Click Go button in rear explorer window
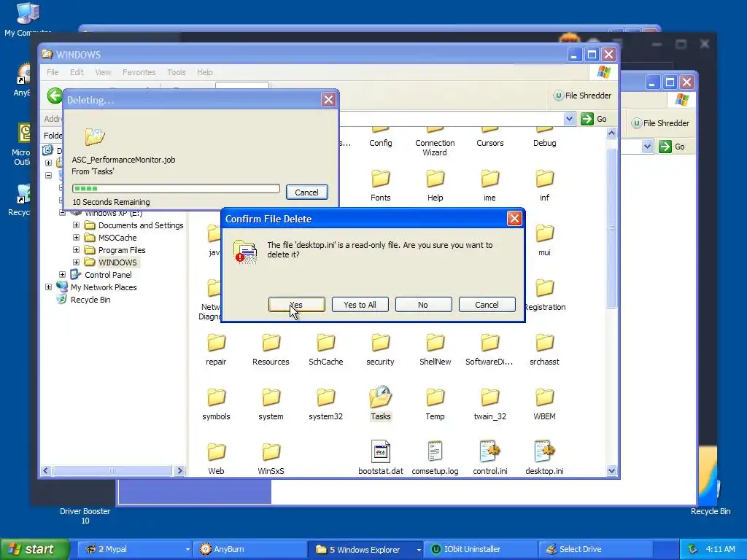This screenshot has width=747, height=560. coord(672,147)
